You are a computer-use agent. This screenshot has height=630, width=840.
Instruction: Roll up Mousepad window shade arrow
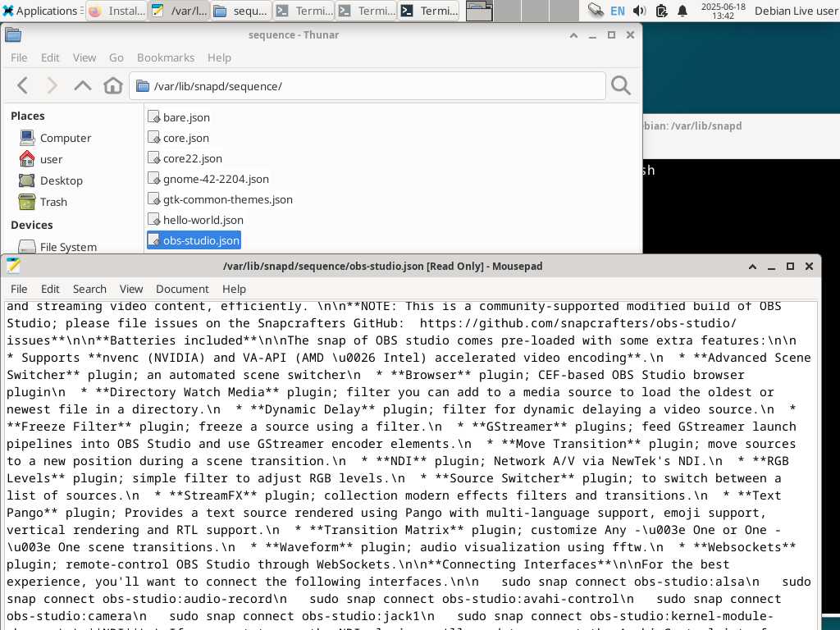[x=753, y=267]
